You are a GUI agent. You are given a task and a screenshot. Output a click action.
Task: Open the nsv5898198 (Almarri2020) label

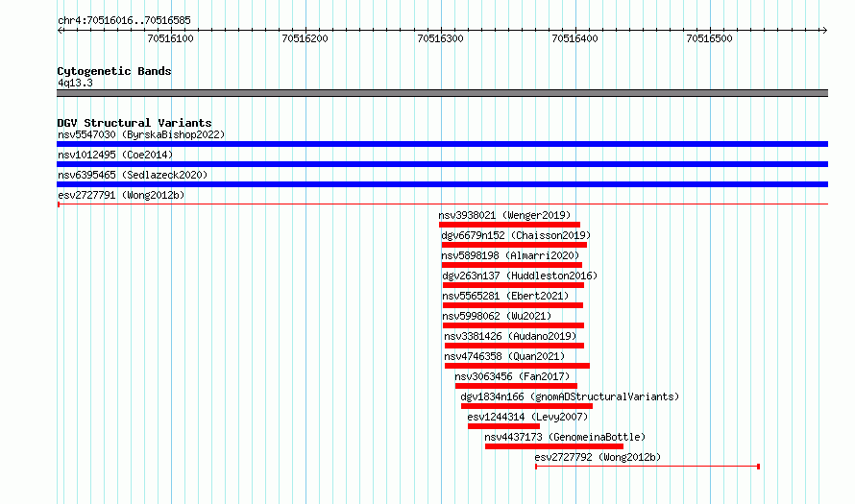[x=510, y=255]
